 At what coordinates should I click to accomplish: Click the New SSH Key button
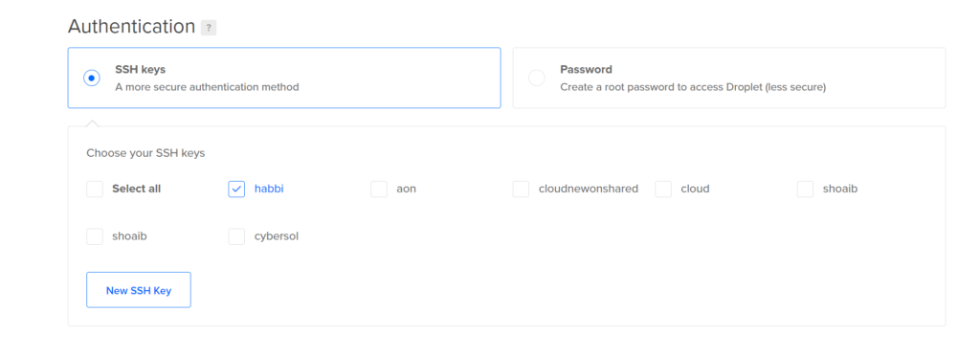pyautogui.click(x=139, y=290)
